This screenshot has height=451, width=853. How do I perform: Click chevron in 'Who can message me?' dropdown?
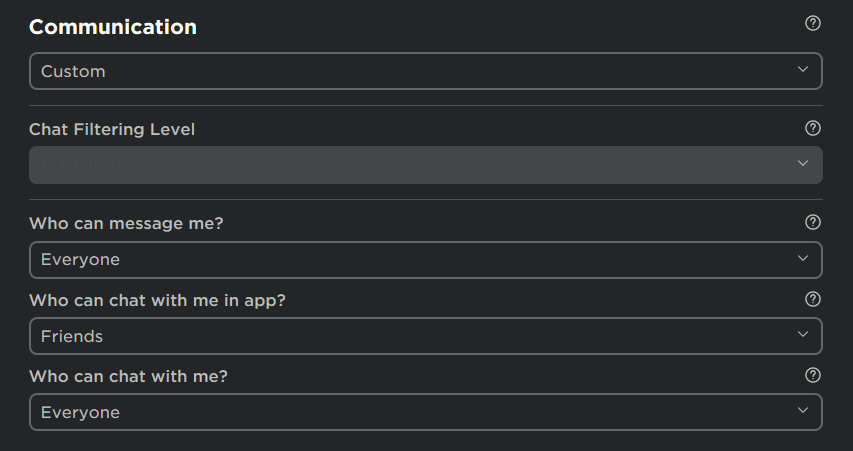click(x=802, y=258)
